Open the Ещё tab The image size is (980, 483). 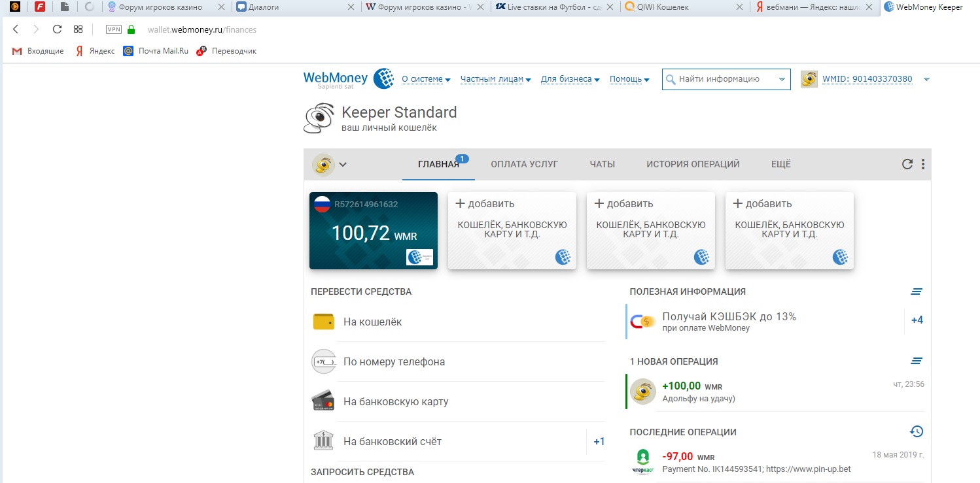780,164
